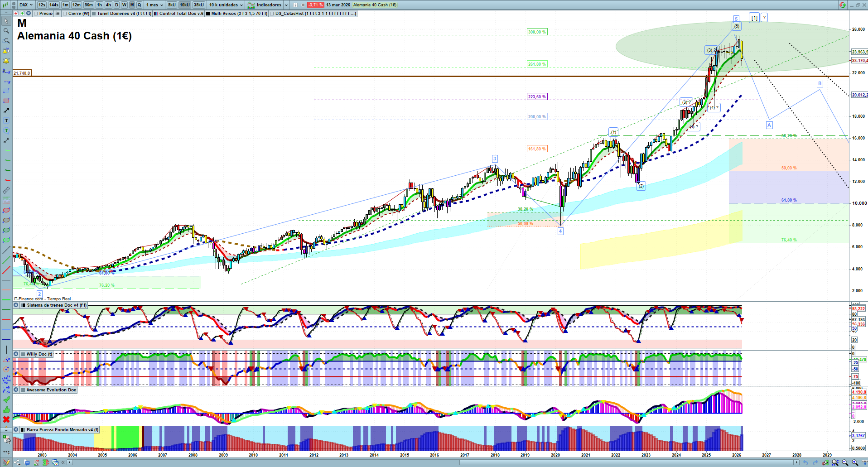Click the chart info icon in top bar

(295, 5)
